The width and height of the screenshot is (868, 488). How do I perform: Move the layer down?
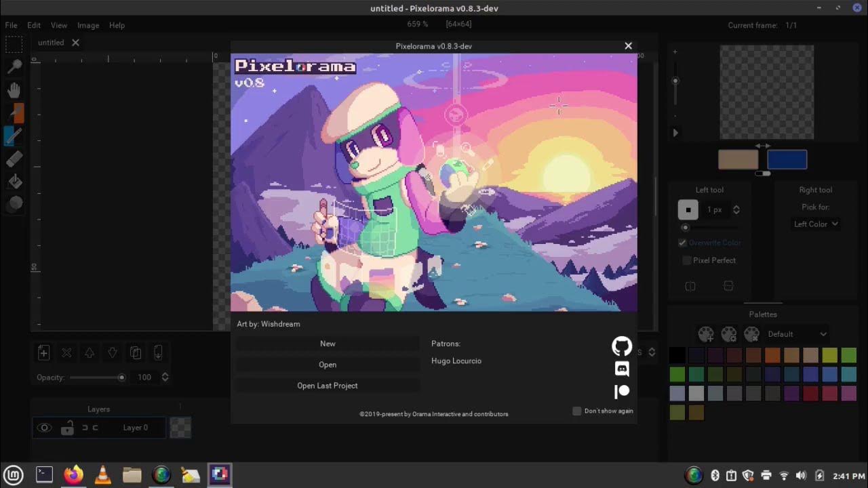click(x=113, y=352)
